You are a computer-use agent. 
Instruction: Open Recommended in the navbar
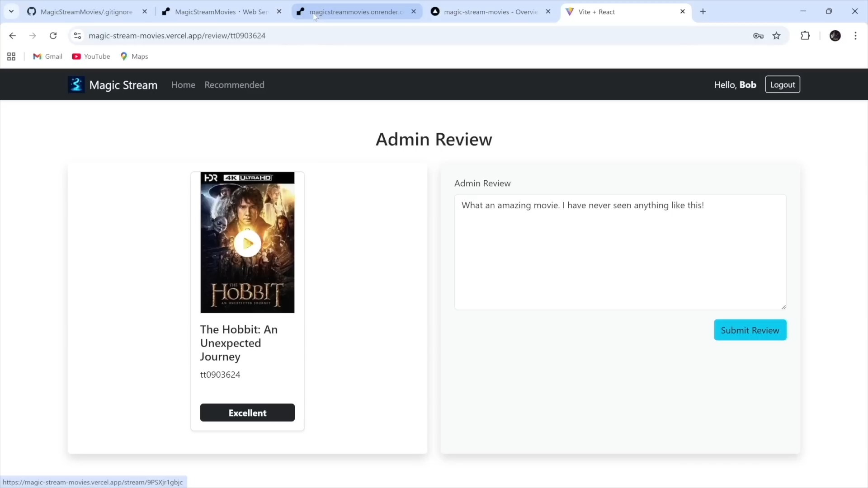click(x=234, y=85)
